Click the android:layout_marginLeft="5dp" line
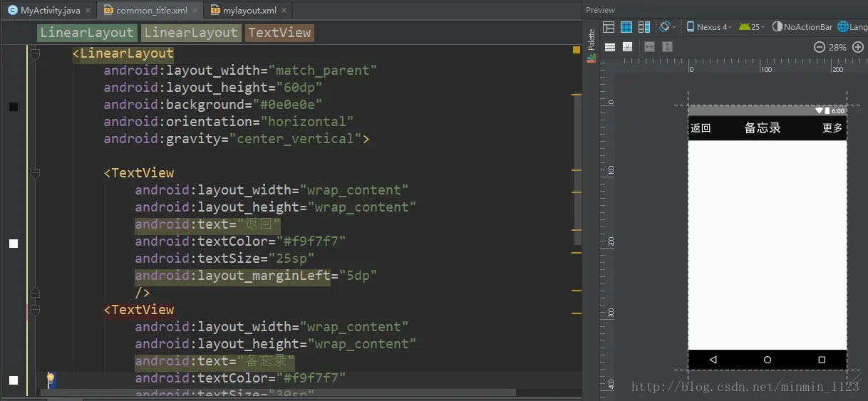868x401 pixels. pos(256,276)
